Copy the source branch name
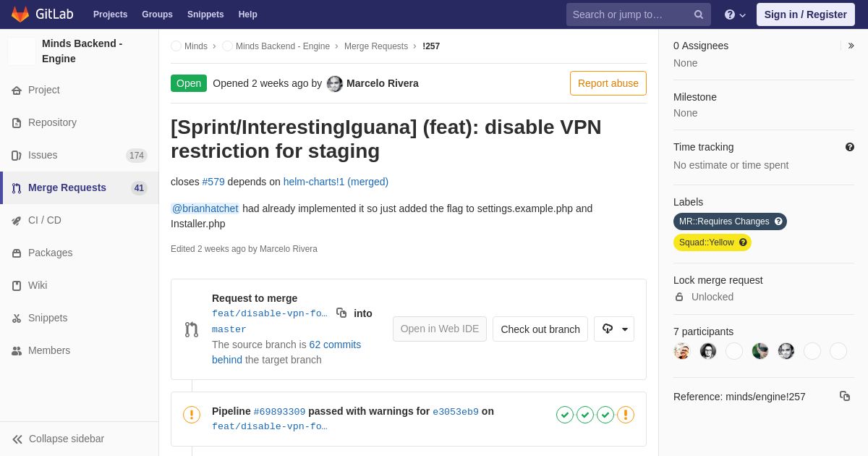Screen dimensions: 868x456 341,313
